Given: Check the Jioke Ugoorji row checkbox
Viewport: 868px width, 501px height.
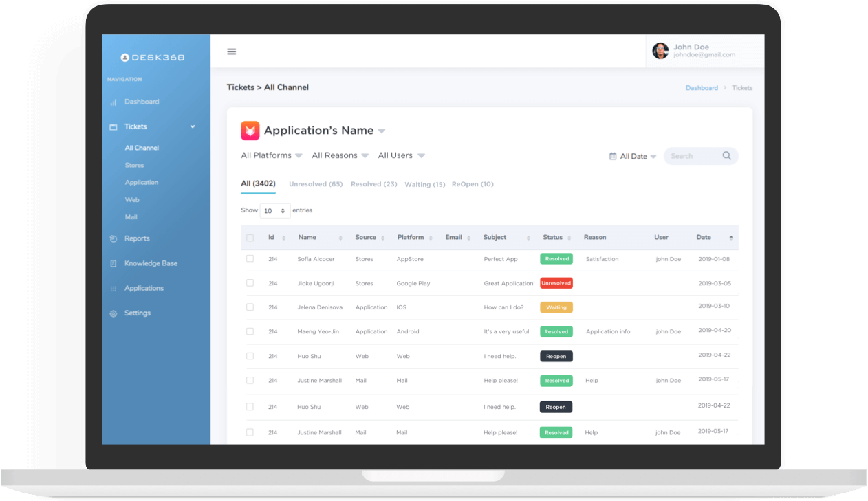Looking at the screenshot, I should click(250, 282).
